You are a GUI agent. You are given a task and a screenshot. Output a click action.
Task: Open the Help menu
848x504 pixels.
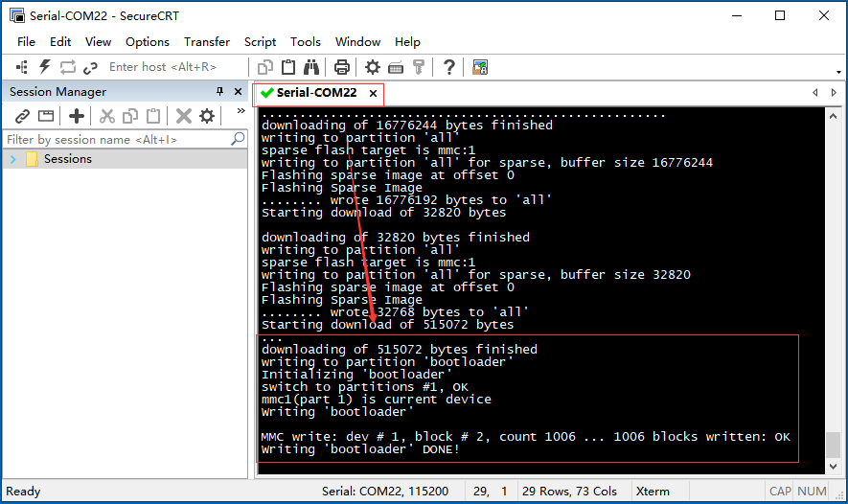tap(407, 41)
